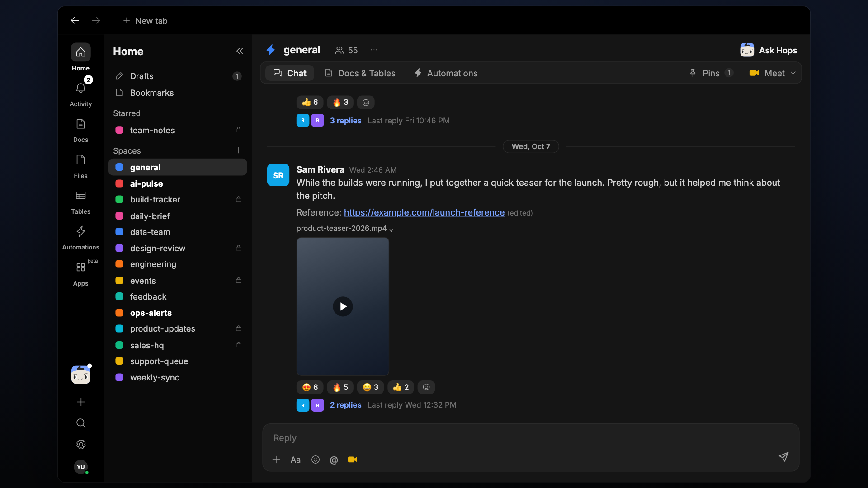This screenshot has height=488, width=868.
Task: Click Ask Hops assistant button
Action: coord(769,50)
